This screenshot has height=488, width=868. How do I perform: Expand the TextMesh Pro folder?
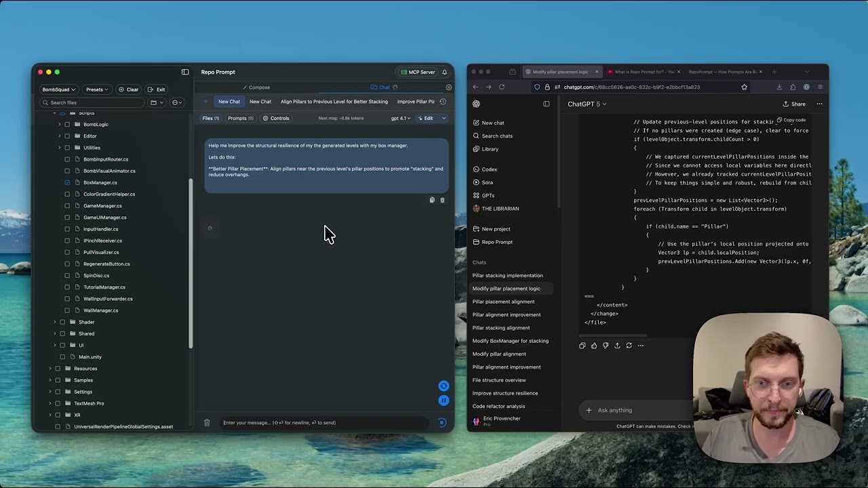[x=50, y=403]
